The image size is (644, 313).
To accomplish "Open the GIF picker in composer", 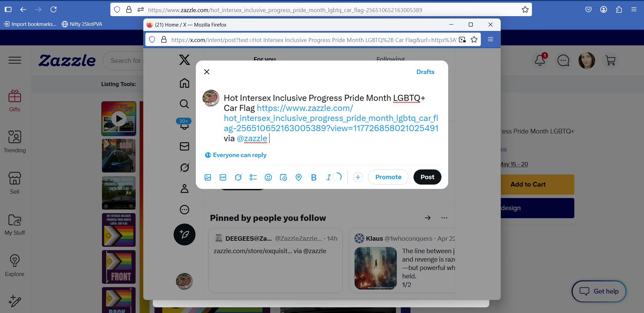I will click(223, 177).
